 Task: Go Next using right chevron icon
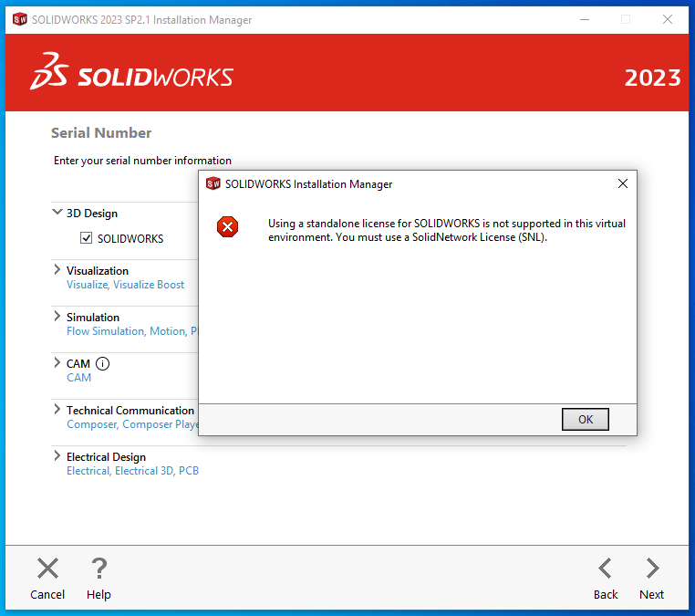[x=652, y=569]
